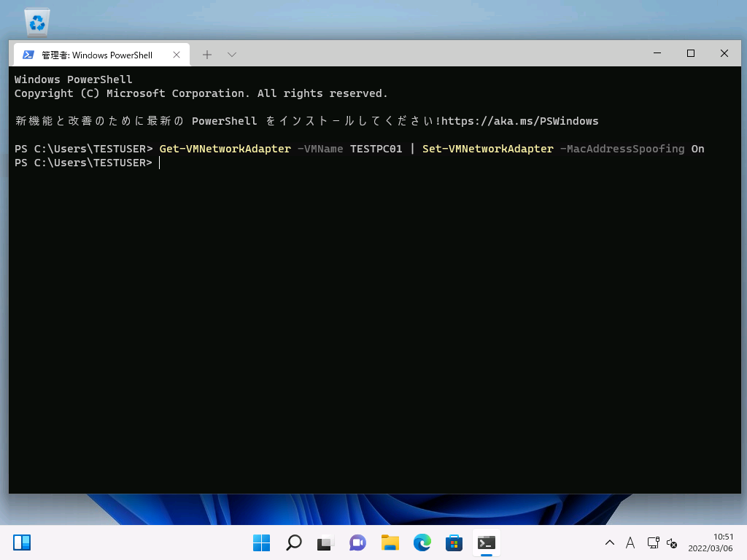Click the https://aka.ms/PSWindows link
Image resolution: width=747 pixels, height=560 pixels.
[519, 121]
